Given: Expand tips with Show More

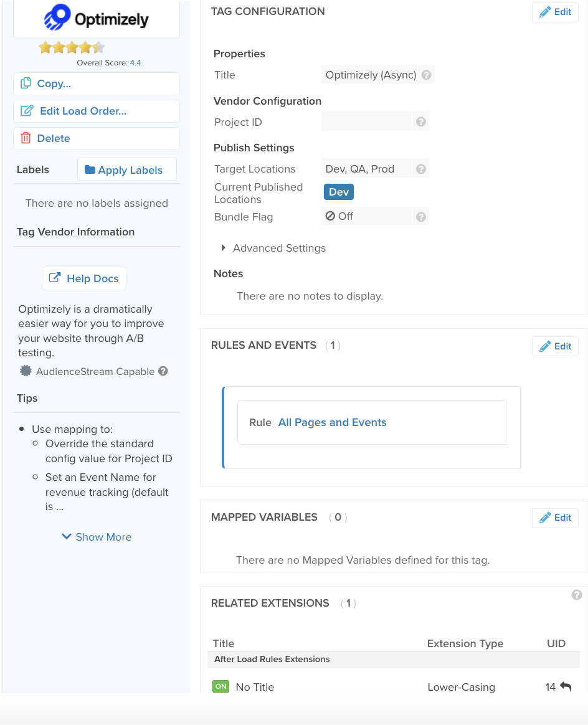Looking at the screenshot, I should click(x=97, y=537).
